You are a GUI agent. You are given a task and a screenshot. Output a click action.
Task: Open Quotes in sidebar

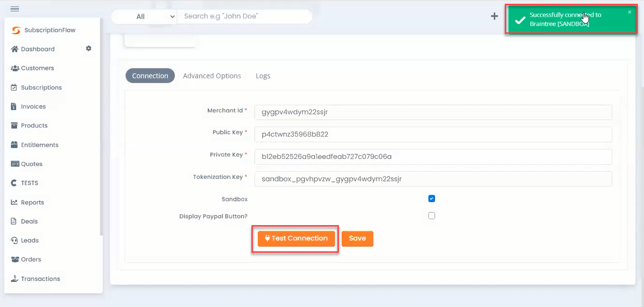32,164
